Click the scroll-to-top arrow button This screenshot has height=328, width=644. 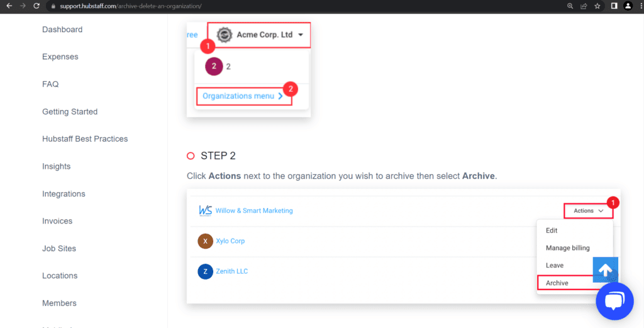coord(606,270)
